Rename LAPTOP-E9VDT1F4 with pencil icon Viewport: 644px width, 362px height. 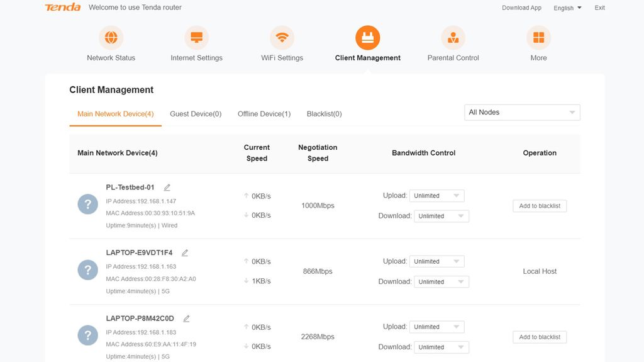click(x=185, y=253)
